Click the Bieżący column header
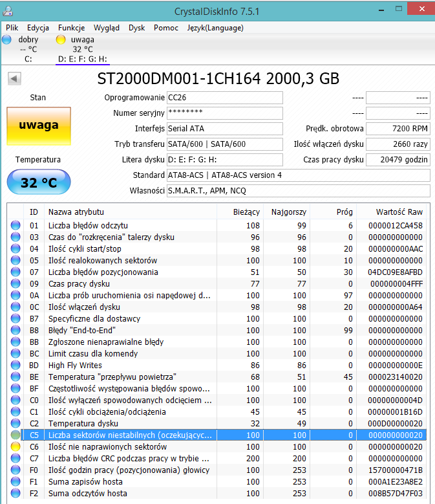 coord(240,212)
